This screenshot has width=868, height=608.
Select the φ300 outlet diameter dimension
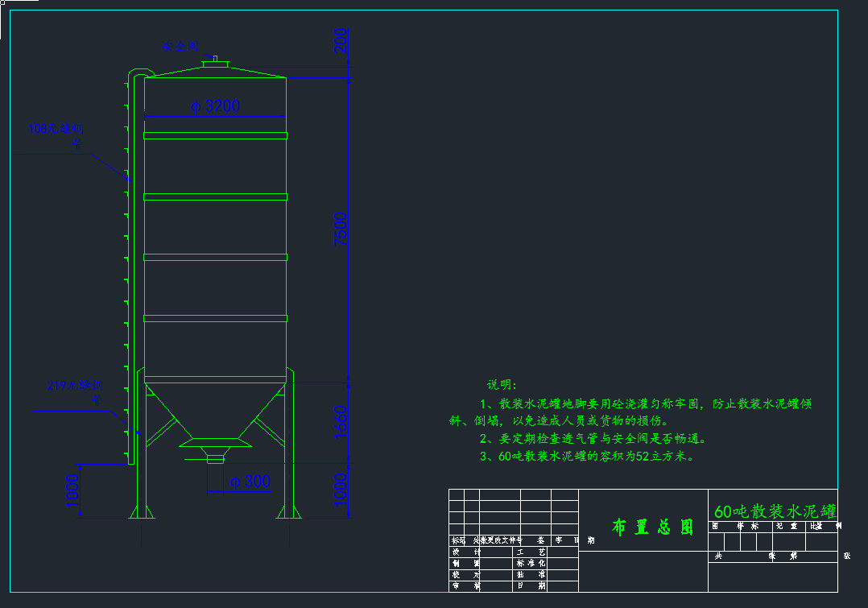(249, 482)
